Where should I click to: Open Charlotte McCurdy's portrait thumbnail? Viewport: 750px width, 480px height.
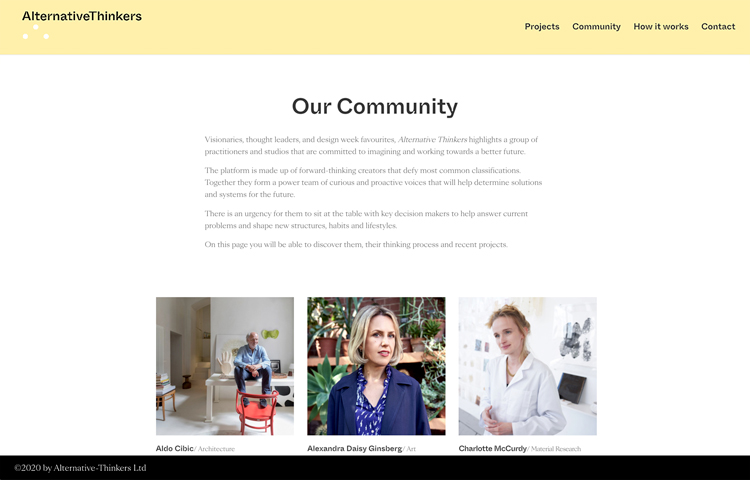(x=528, y=366)
